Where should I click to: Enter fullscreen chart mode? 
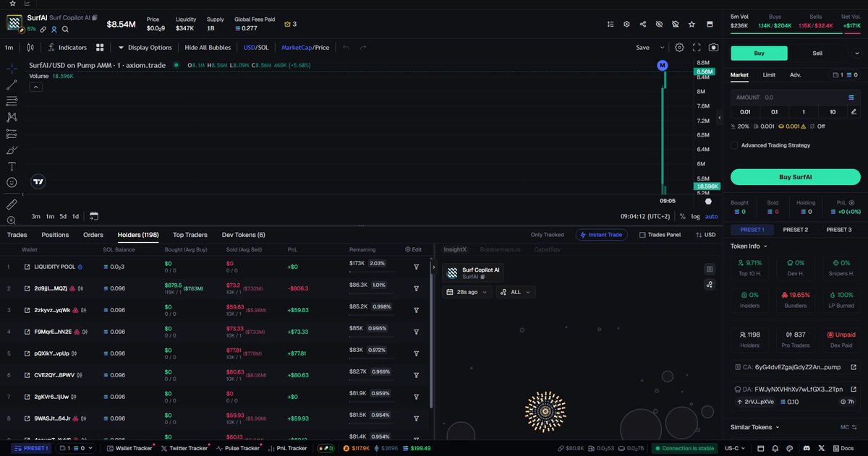point(697,48)
